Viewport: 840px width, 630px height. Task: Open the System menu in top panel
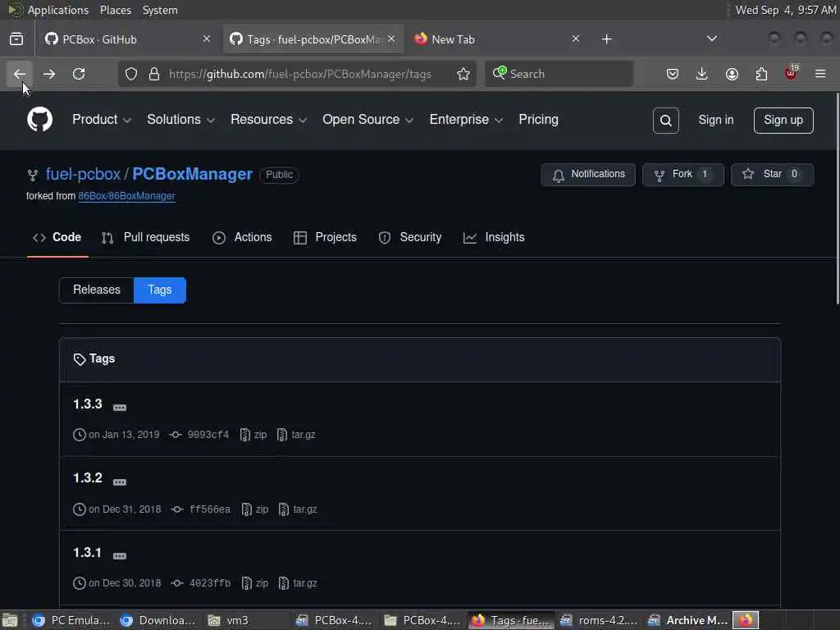click(x=160, y=10)
